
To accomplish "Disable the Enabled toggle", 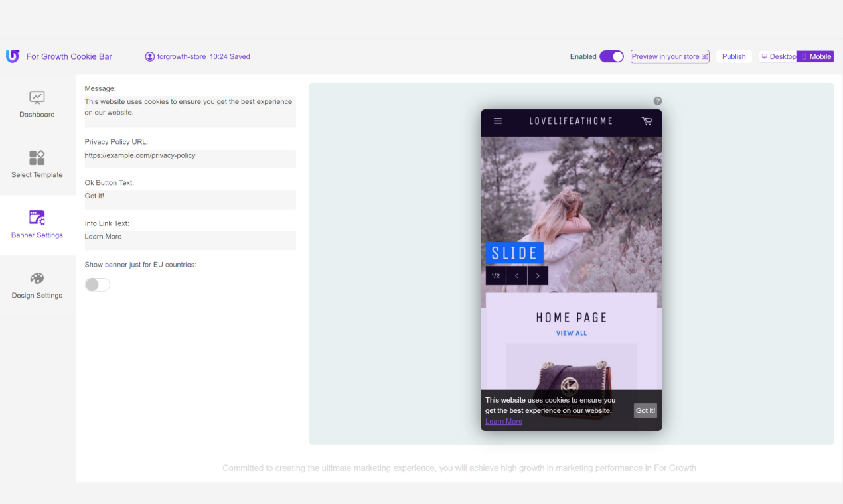I will [611, 56].
